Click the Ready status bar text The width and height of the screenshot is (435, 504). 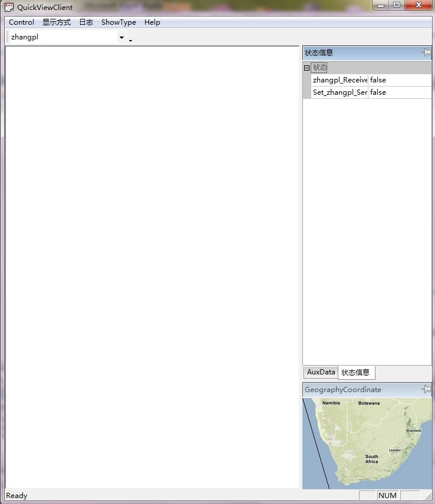17,496
